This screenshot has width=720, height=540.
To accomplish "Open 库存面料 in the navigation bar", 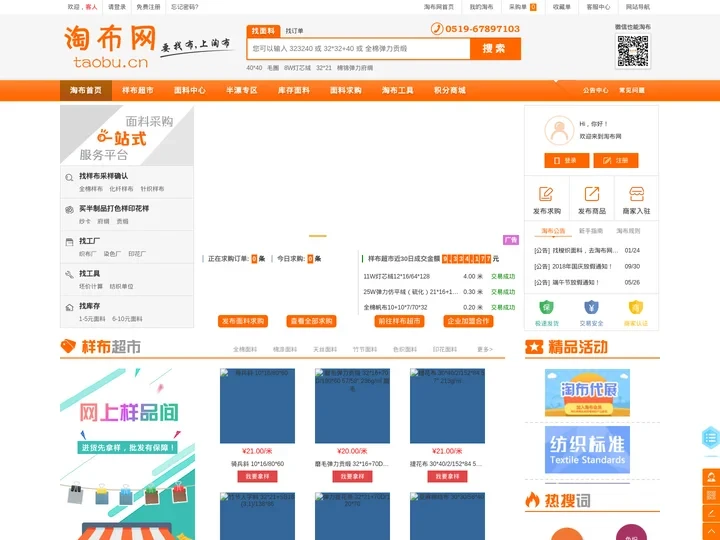I will click(x=294, y=90).
